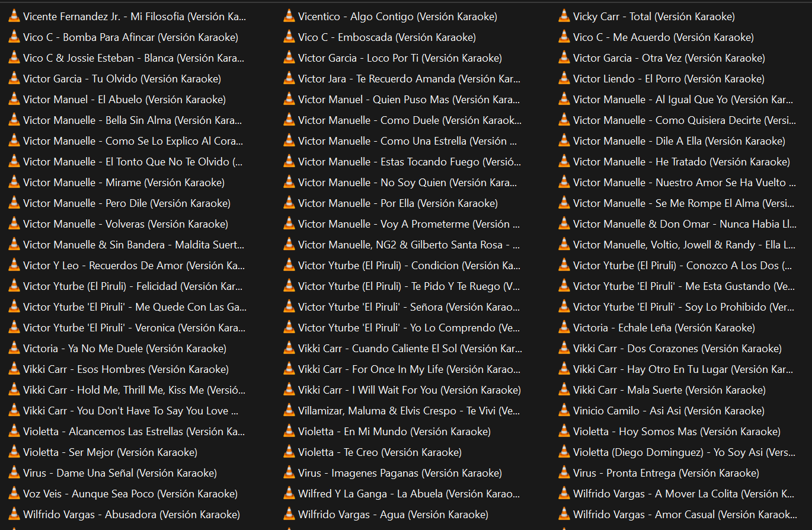Click VLC icon of Victoria Echale Leña
Screen dimensions: 812x530
[564, 327]
